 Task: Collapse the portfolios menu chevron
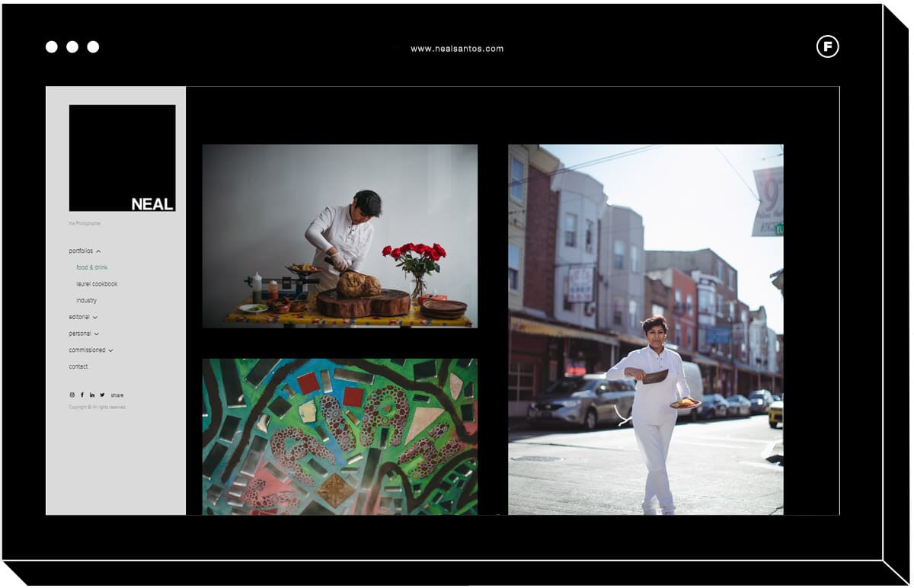coord(98,251)
